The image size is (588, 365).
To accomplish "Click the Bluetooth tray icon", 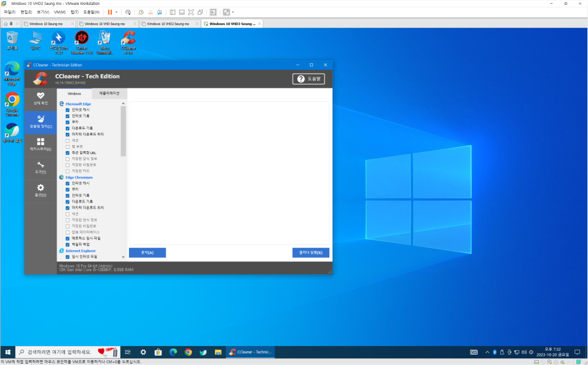I will [495, 352].
